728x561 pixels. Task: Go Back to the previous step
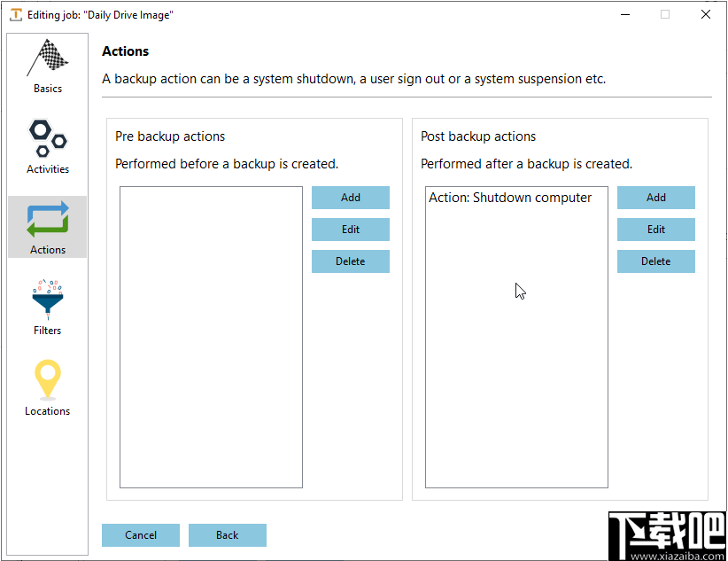pyautogui.click(x=228, y=535)
